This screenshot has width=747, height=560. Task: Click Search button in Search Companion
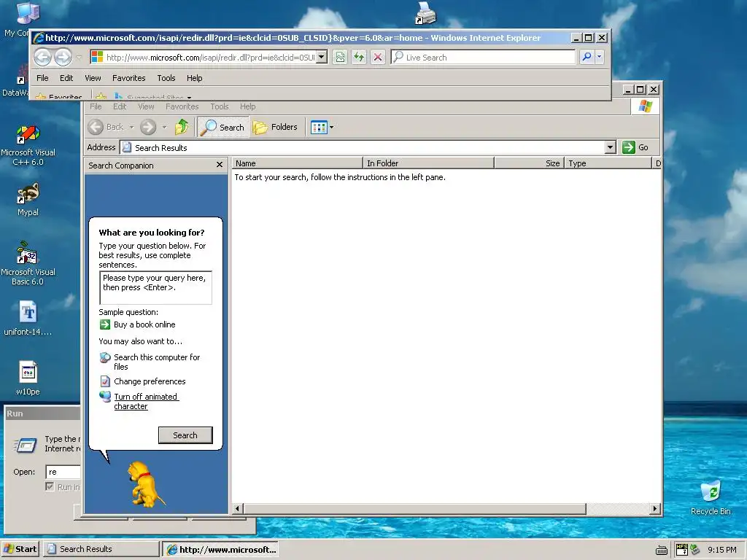[185, 435]
